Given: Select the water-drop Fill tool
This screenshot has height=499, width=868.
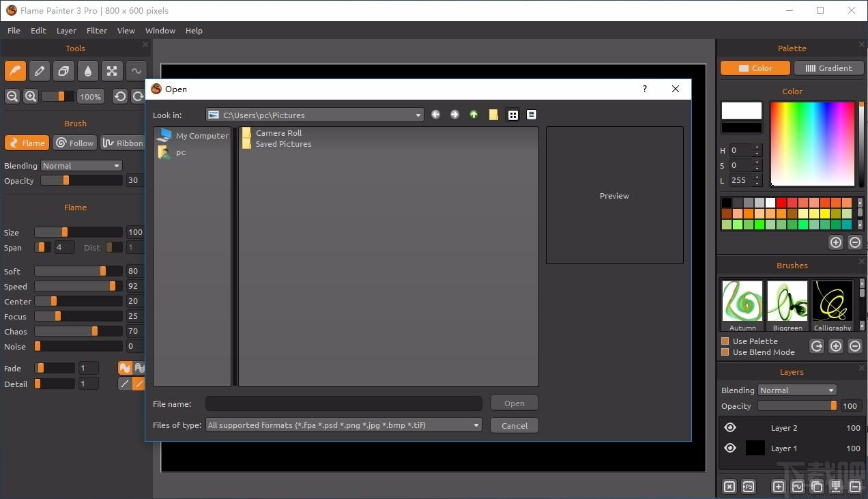Looking at the screenshot, I should (88, 71).
